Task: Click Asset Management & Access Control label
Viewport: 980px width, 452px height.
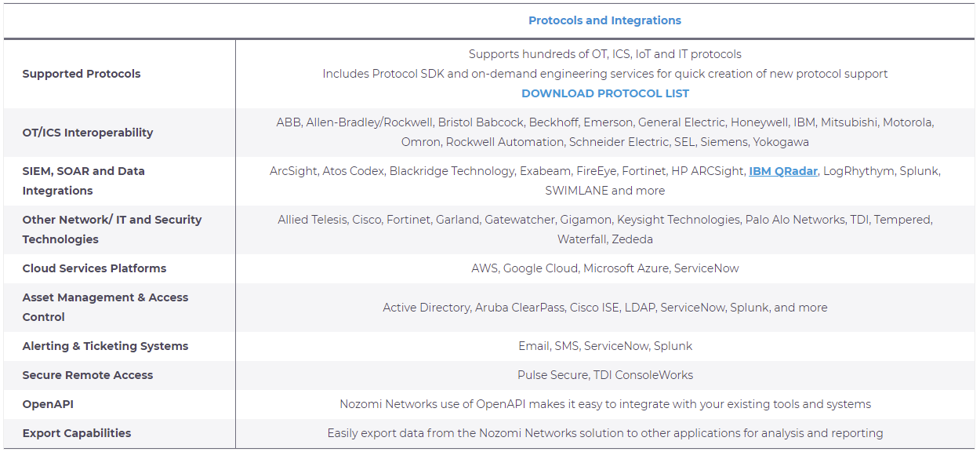Action: 105,307
